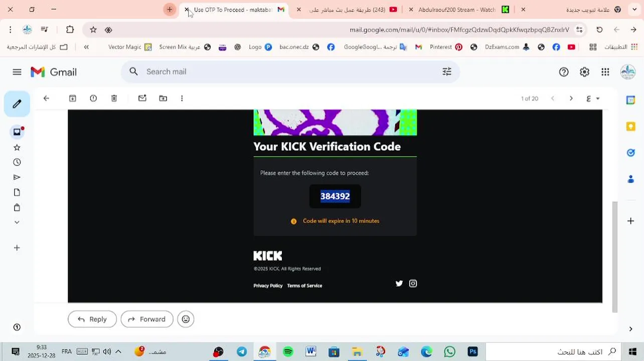
Task: Open Chrome three-dot menu
Action: tap(10, 30)
